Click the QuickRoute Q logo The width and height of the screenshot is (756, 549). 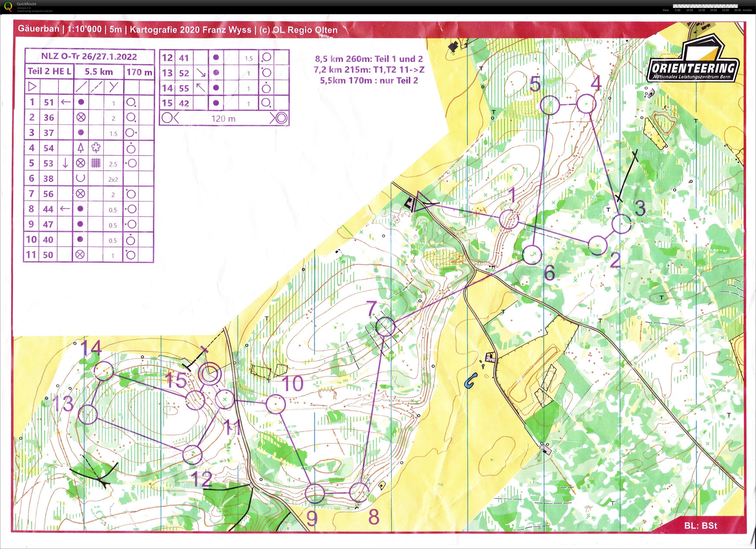(8, 7)
